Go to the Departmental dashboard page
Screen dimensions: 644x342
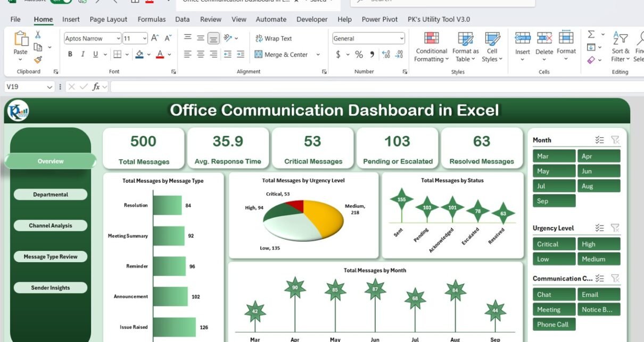coord(51,194)
